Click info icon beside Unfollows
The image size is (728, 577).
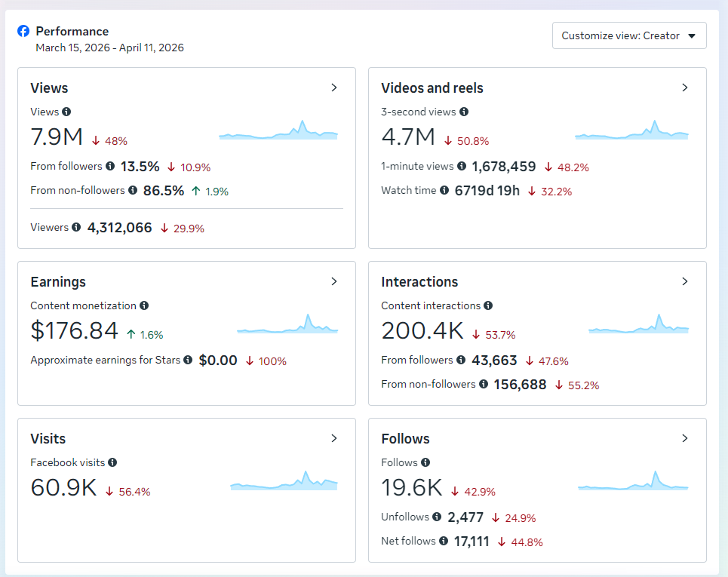437,517
